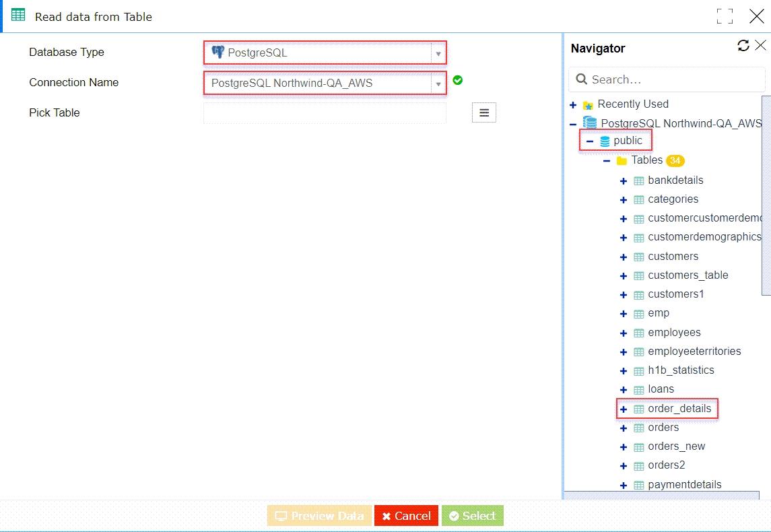Screen dimensions: 771x532
Task: Expand the employees table entry
Action: [623, 332]
